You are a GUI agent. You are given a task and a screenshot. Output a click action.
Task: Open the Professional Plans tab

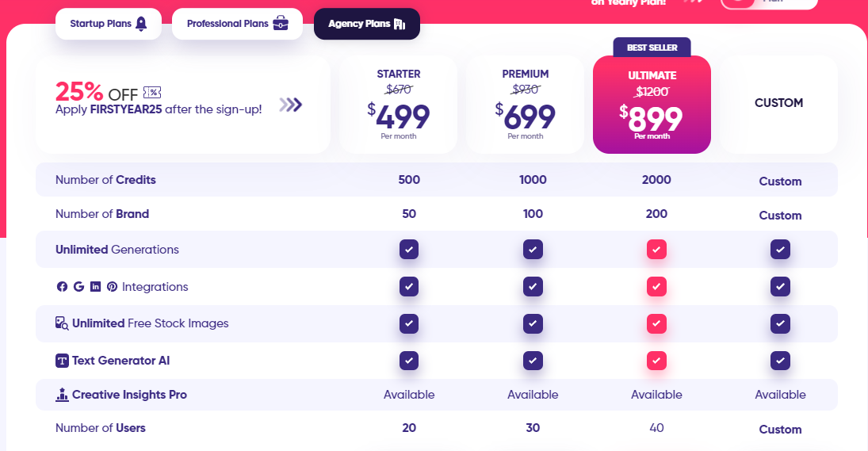coord(238,24)
